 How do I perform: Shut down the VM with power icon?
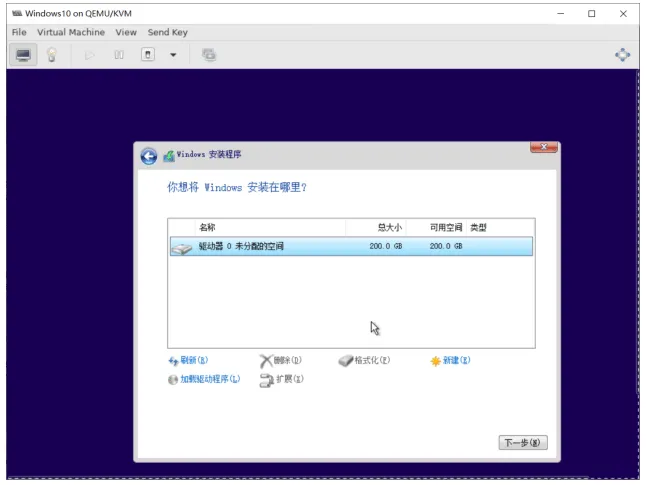tap(148, 55)
